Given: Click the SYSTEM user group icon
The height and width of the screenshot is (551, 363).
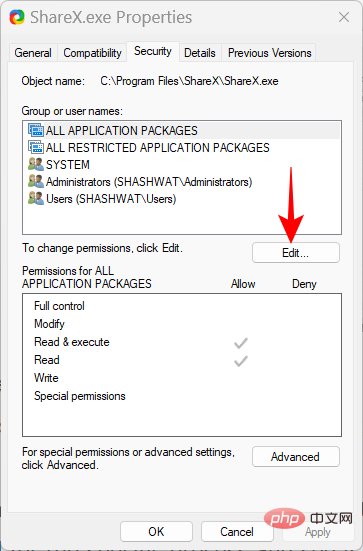Looking at the screenshot, I should [36, 164].
